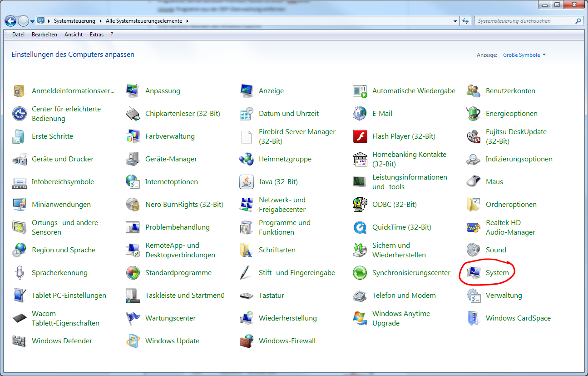Click the Sound speaker icon
This screenshot has width=588, height=376.
474,250
